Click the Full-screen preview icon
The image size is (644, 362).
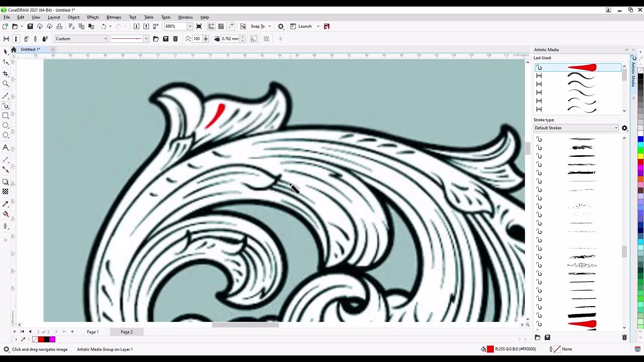[x=199, y=26]
